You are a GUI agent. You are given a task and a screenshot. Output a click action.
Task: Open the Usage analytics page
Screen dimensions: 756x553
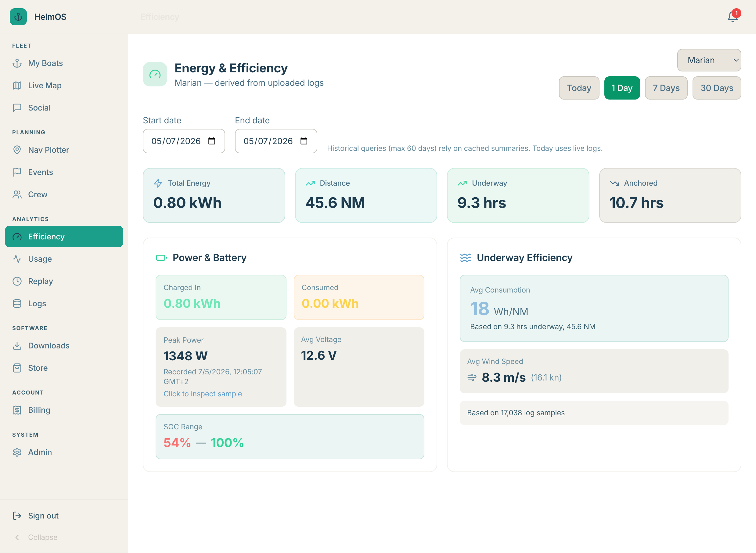(64, 259)
